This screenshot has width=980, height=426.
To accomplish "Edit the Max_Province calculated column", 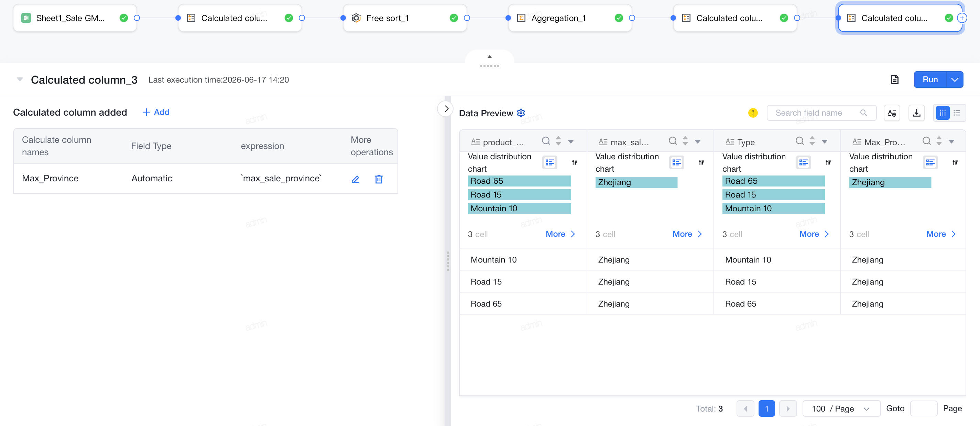I will click(355, 179).
